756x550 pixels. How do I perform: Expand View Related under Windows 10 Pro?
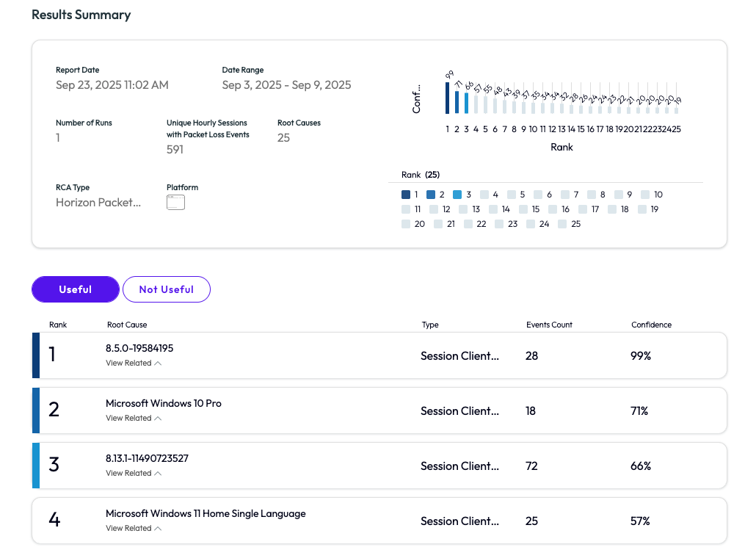[x=133, y=419]
